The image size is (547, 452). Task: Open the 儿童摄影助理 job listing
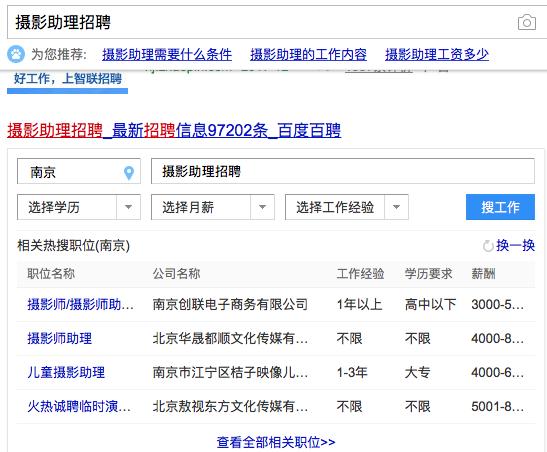[66, 372]
